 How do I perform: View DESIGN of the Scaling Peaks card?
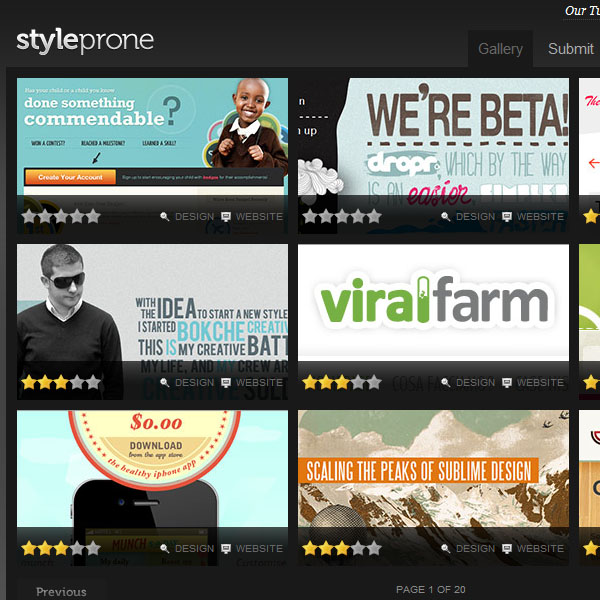click(x=475, y=548)
